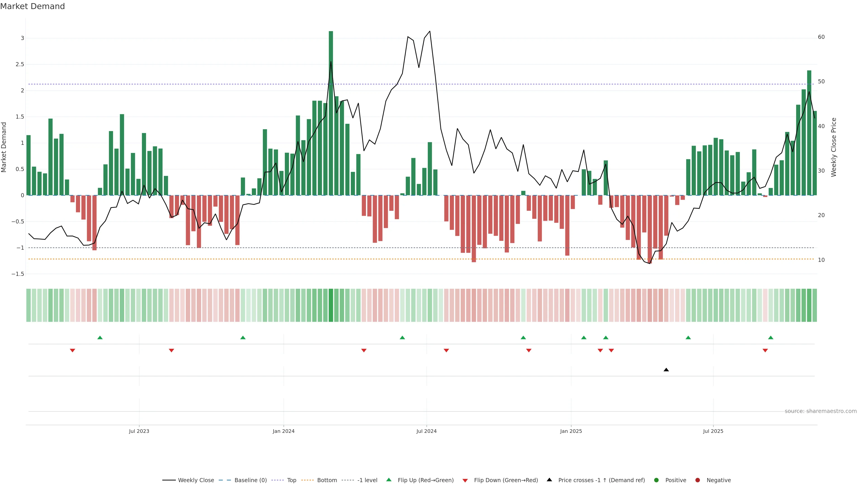
Task: Click the darkest green heatmap cell
Action: (x=331, y=305)
